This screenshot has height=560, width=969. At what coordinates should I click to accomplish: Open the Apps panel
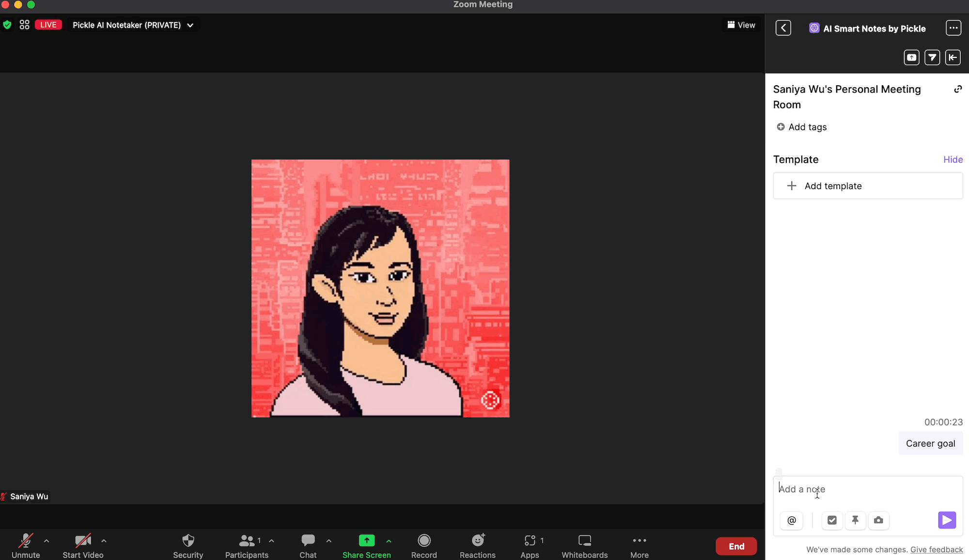530,545
